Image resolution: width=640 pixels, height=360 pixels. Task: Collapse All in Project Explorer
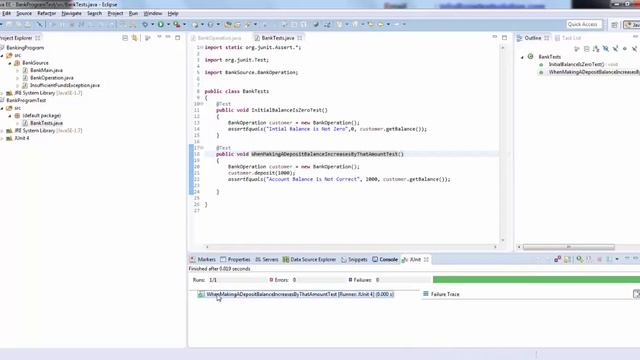tap(125, 38)
